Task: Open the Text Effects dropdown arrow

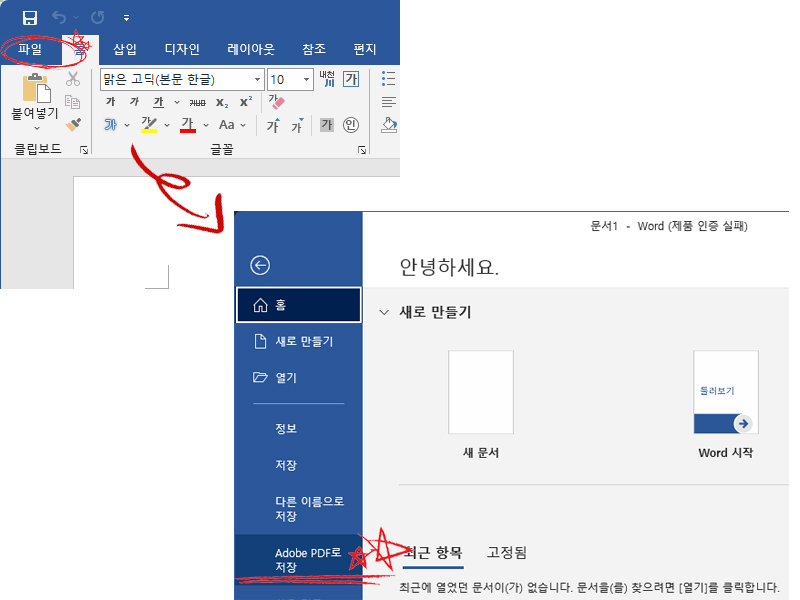Action: [127, 125]
